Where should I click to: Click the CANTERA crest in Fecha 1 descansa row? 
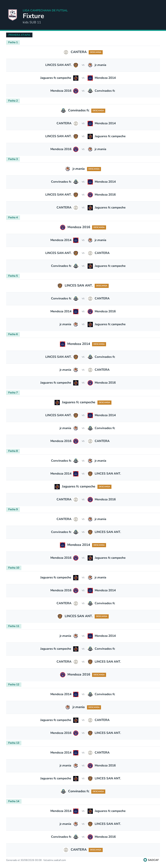tap(66, 52)
